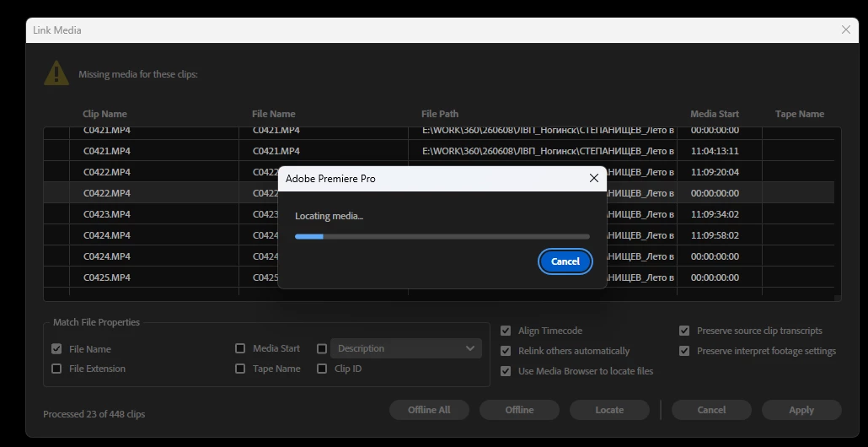Uncheck Align Timecode
The height and width of the screenshot is (447, 868).
point(506,331)
